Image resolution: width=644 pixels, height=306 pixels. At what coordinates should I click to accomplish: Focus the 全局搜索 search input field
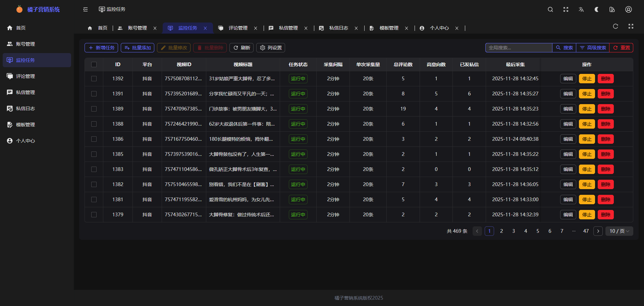tap(519, 48)
